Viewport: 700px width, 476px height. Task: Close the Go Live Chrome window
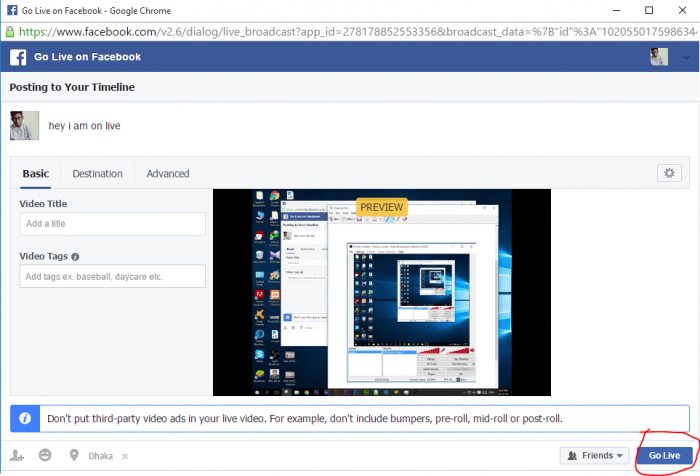tap(682, 10)
